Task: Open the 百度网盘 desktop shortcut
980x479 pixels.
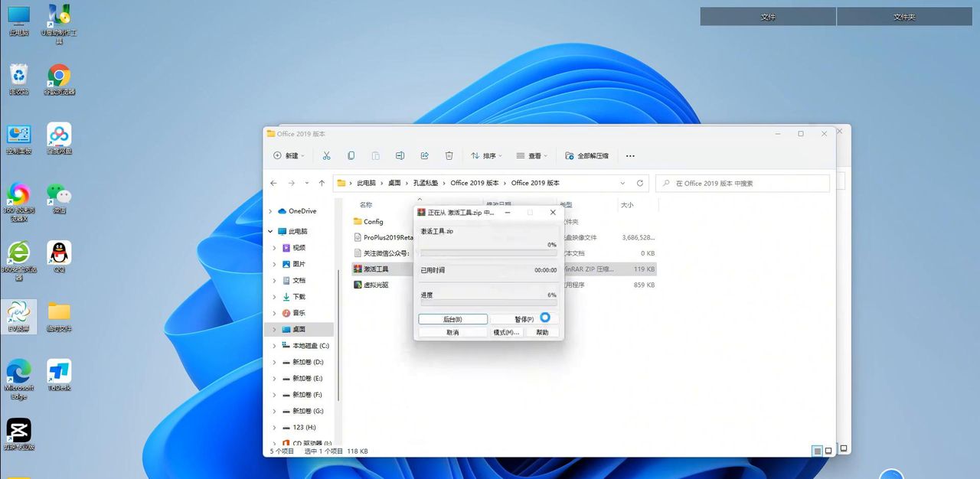Action: pos(59,139)
